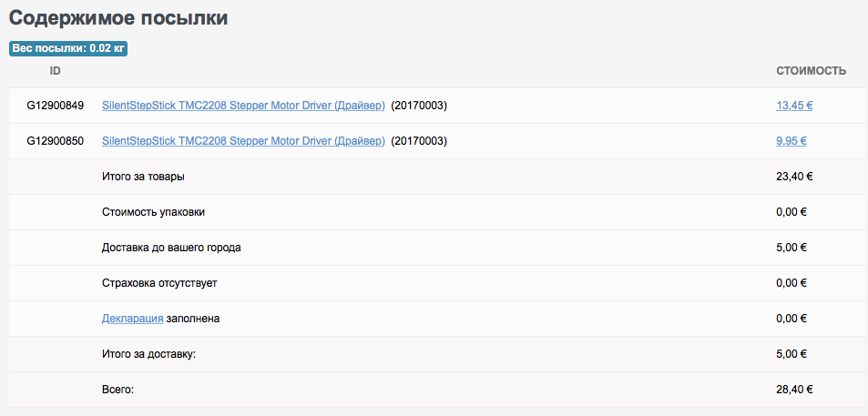
Task: Click the Содержимое посылки heading
Action: pyautogui.click(x=118, y=18)
